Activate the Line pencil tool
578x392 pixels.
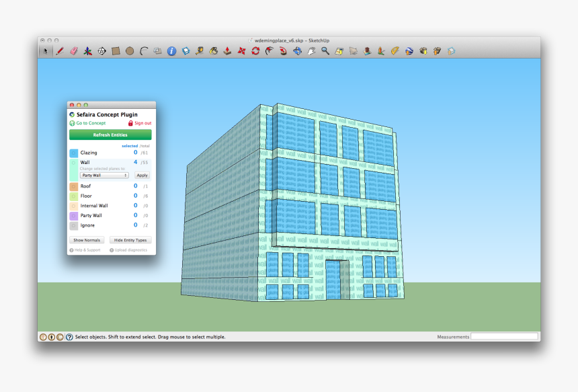tap(59, 50)
